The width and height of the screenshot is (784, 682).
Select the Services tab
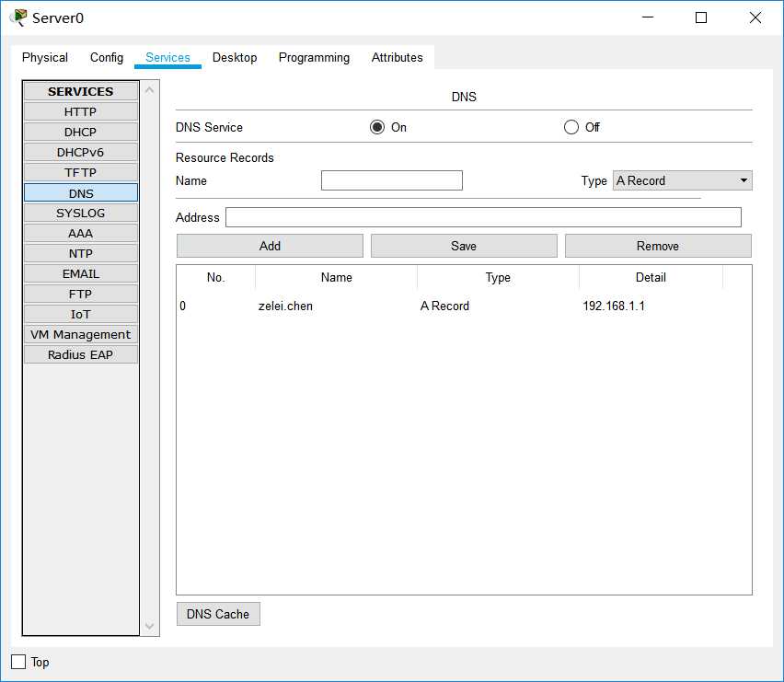(167, 57)
